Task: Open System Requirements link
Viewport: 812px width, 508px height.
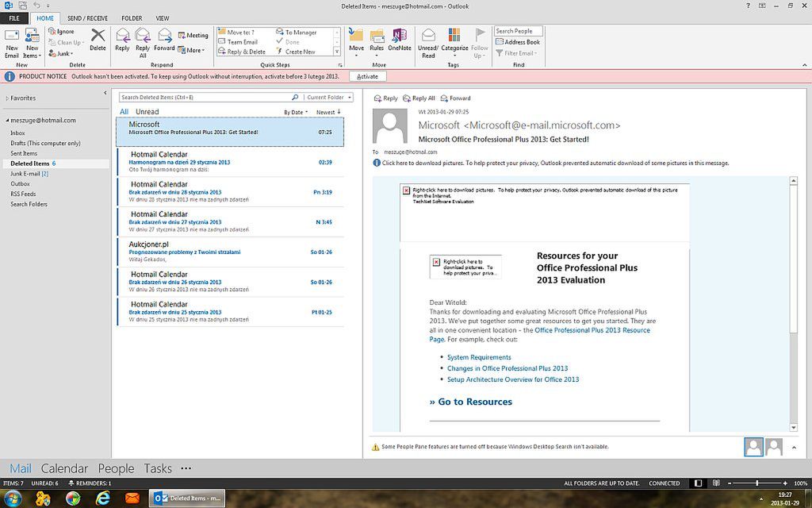Action: click(x=479, y=357)
